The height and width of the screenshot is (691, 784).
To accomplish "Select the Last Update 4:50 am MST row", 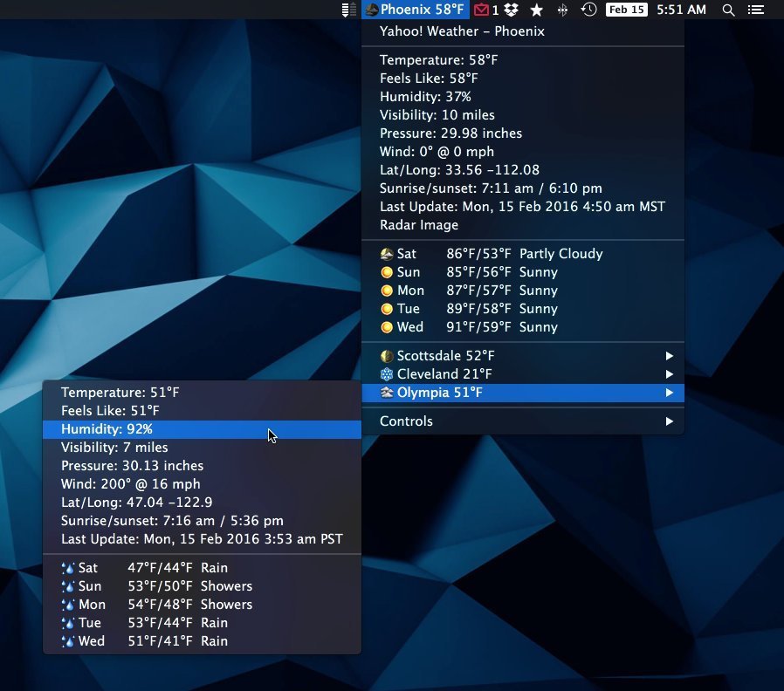I will [x=522, y=207].
